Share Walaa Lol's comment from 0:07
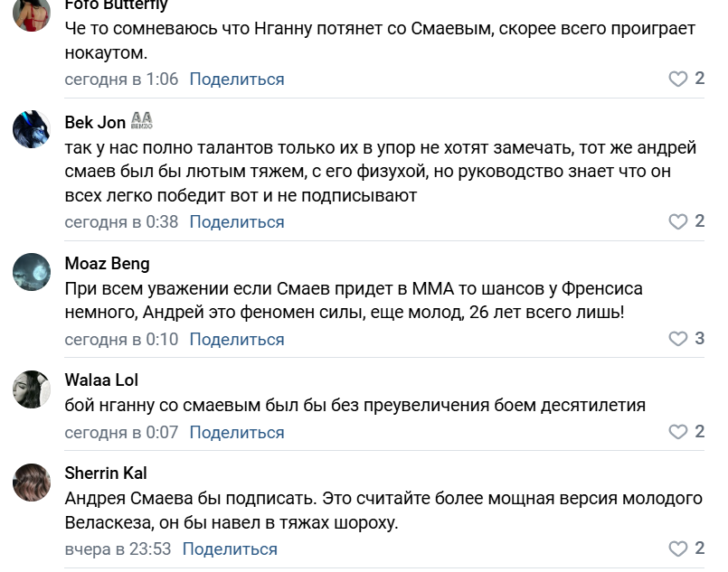 click(237, 432)
